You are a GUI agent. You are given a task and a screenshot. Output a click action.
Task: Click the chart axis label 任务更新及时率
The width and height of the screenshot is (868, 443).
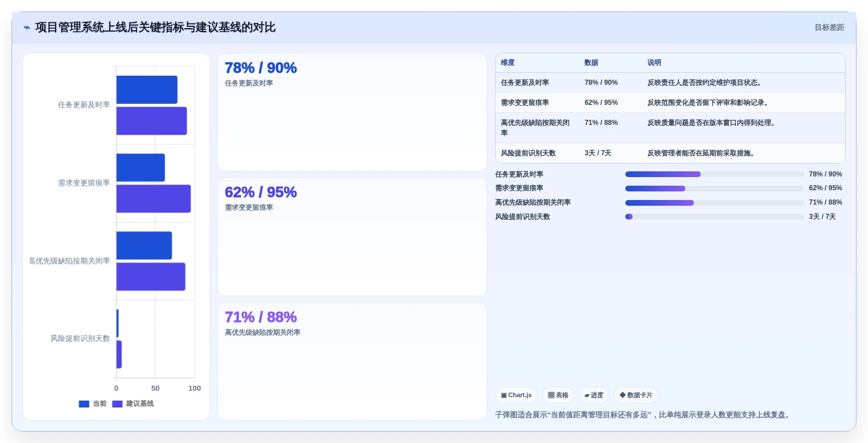click(x=84, y=105)
